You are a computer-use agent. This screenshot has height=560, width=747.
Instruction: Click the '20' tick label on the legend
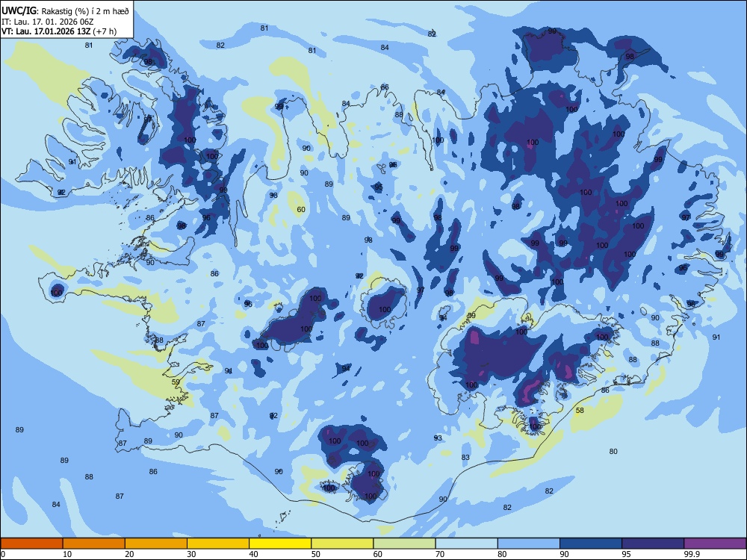129,554
